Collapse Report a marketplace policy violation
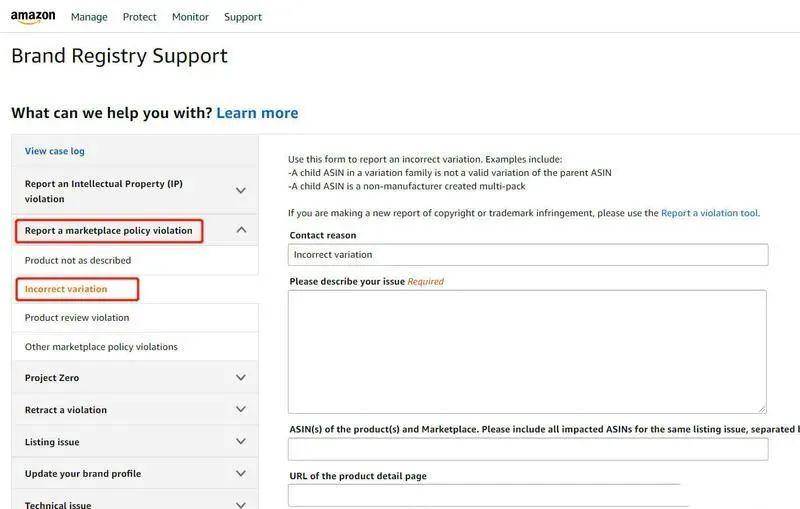800x509 pixels. pos(134,231)
